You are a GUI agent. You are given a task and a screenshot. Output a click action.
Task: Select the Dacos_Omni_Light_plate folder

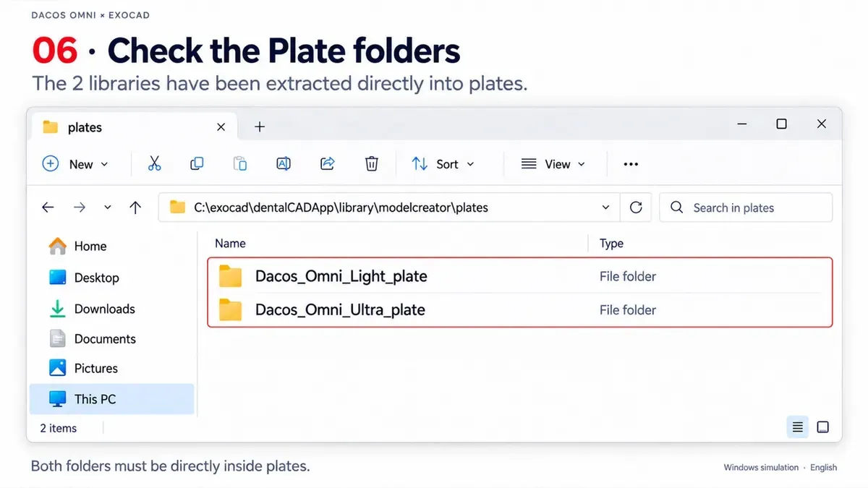pyautogui.click(x=520, y=276)
